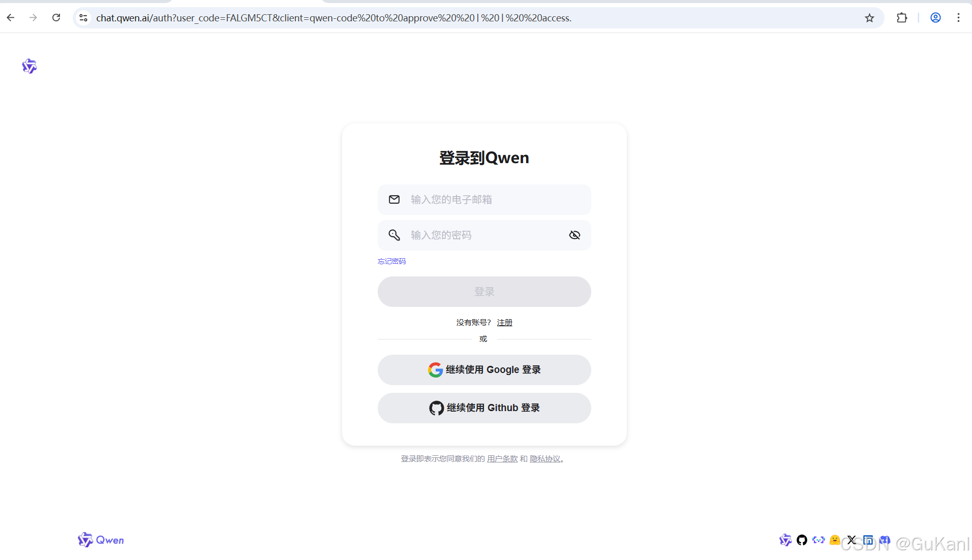Open the Hugging Face link in footer
Viewport: 972px width, 560px height.
[835, 540]
